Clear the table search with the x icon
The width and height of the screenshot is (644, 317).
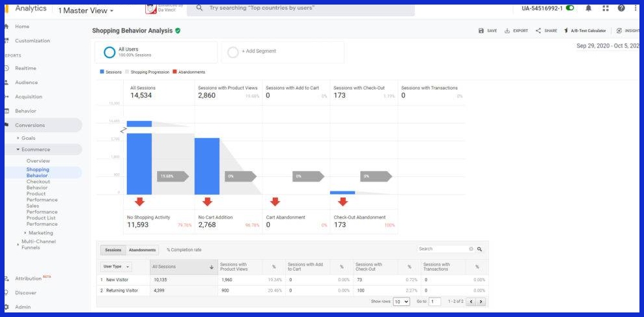pyautogui.click(x=471, y=249)
